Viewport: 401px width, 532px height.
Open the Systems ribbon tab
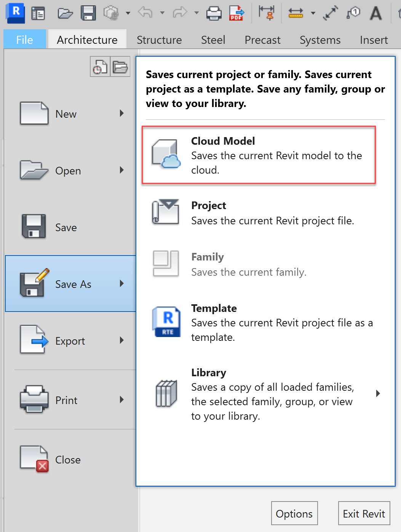point(320,40)
